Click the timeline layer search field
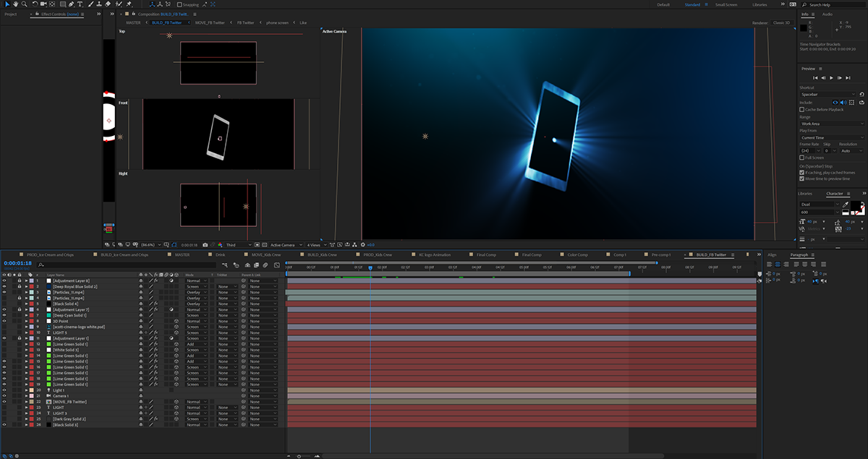The height and width of the screenshot is (459, 868). pyautogui.click(x=127, y=265)
